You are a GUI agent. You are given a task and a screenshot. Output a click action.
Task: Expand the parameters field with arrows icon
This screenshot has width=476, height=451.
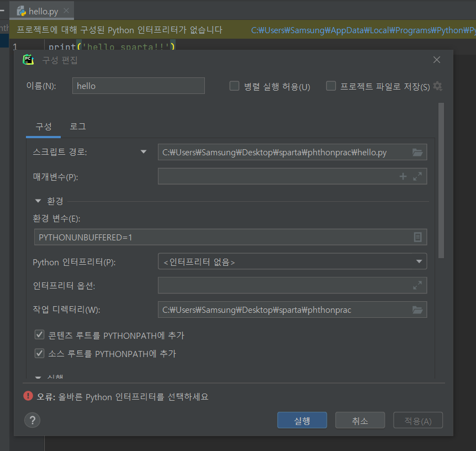(417, 176)
